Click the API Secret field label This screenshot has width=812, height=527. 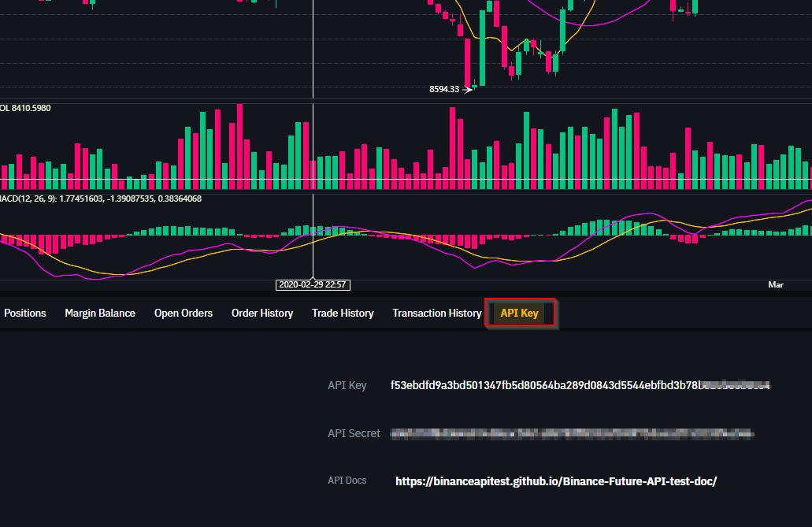pyautogui.click(x=354, y=433)
